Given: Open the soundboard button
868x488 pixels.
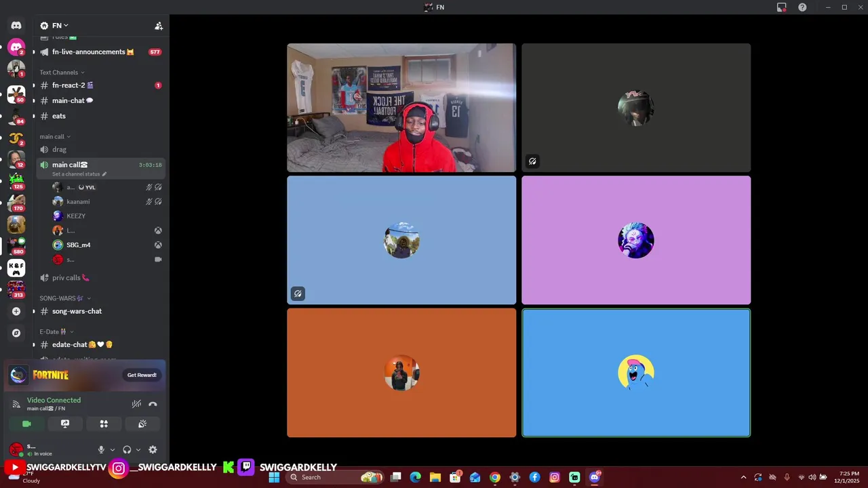Looking at the screenshot, I should tap(142, 424).
